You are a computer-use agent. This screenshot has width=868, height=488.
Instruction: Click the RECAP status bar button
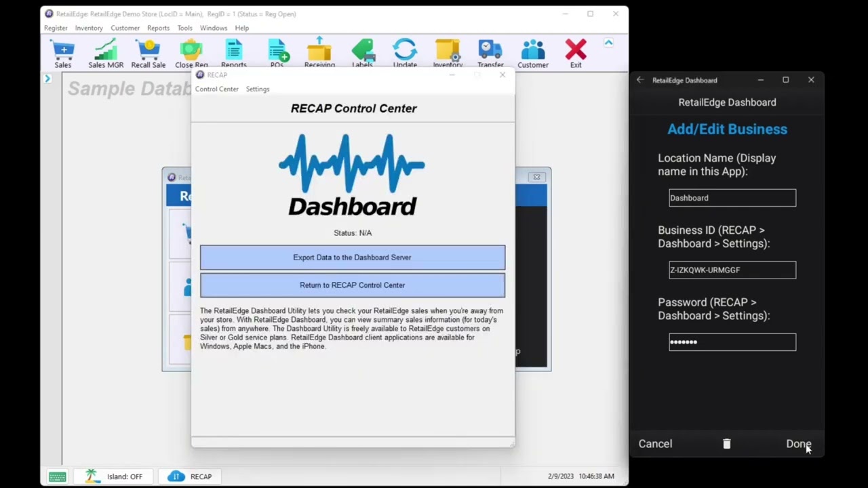(x=190, y=476)
